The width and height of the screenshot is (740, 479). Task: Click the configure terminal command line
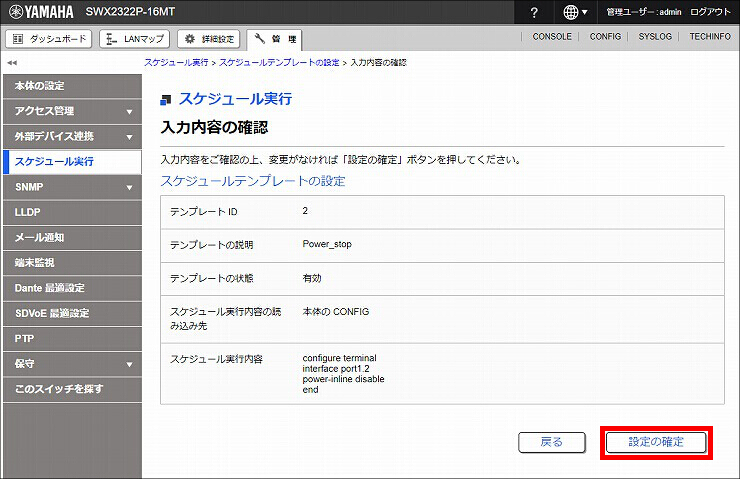pyautogui.click(x=339, y=358)
